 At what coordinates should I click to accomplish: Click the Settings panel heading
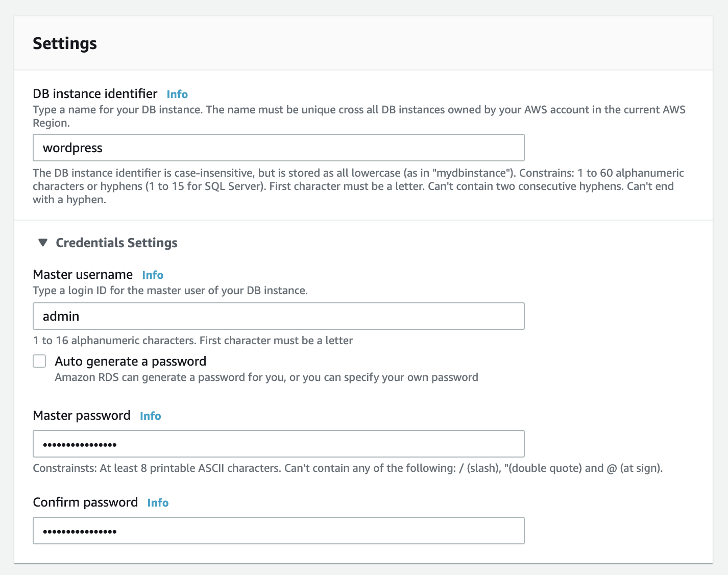[65, 43]
